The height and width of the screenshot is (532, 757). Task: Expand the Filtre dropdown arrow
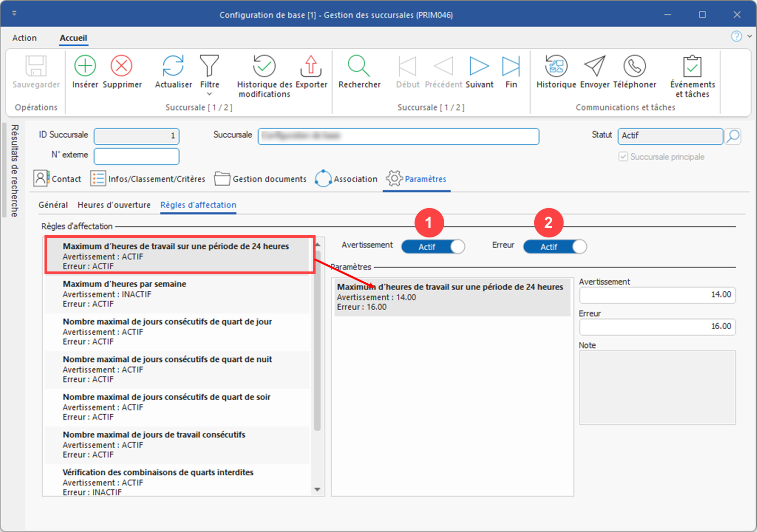(210, 94)
